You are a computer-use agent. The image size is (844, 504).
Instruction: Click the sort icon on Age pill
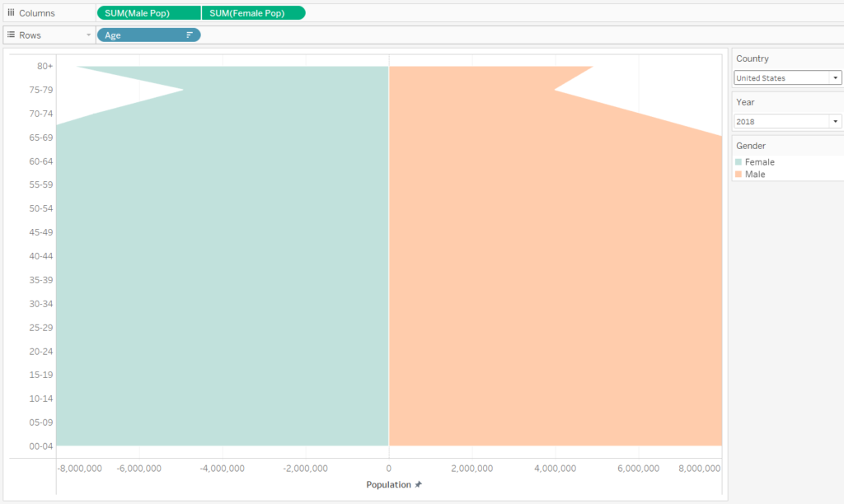(189, 35)
